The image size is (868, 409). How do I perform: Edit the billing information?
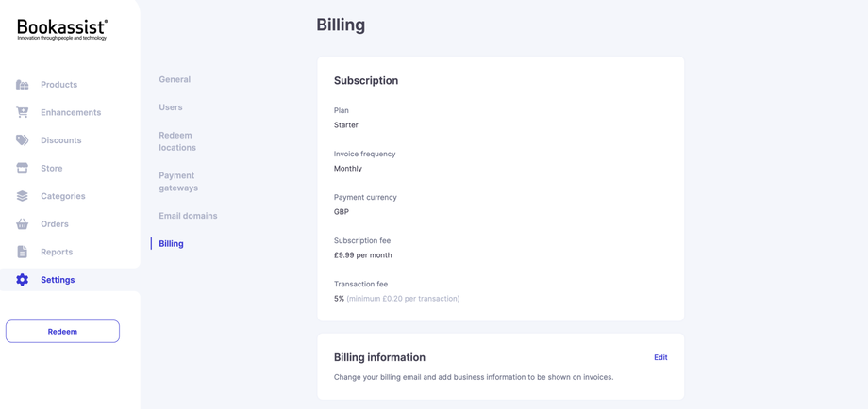click(x=660, y=357)
